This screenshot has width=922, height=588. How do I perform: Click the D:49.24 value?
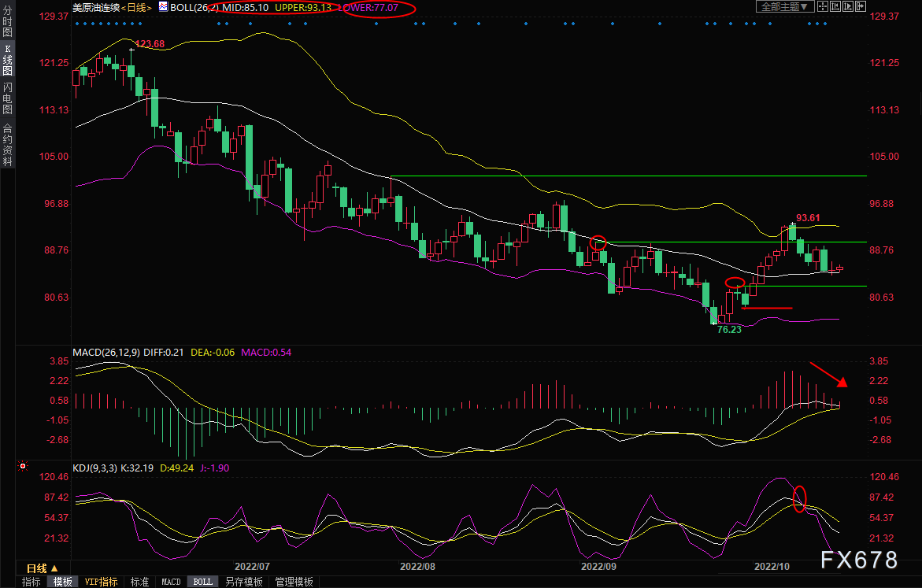coord(177,468)
